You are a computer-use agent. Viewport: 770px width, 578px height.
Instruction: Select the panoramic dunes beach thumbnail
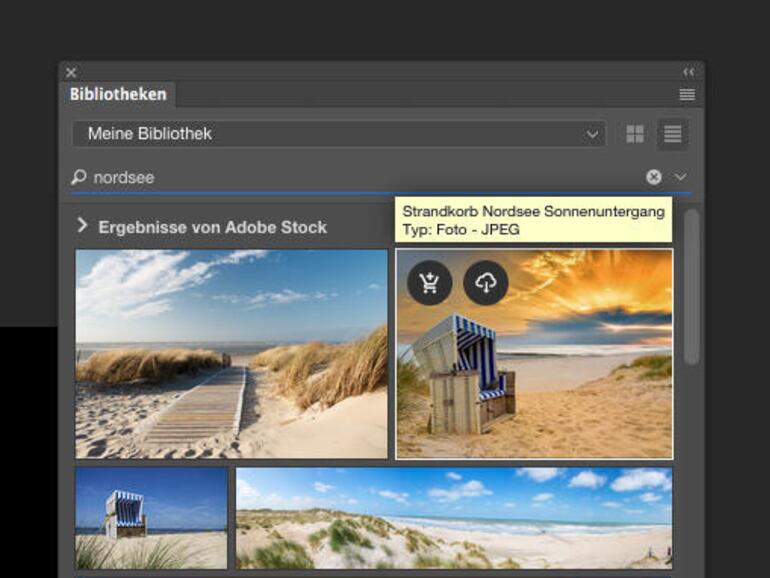[x=454, y=518]
